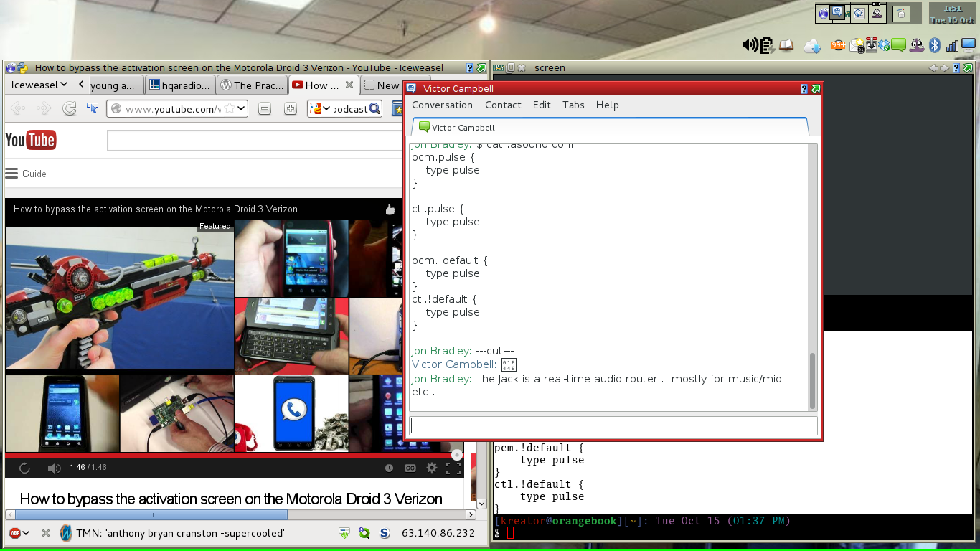The height and width of the screenshot is (551, 980).
Task: Open the AdBlock Plus ABP dropdown
Action: [x=19, y=533]
